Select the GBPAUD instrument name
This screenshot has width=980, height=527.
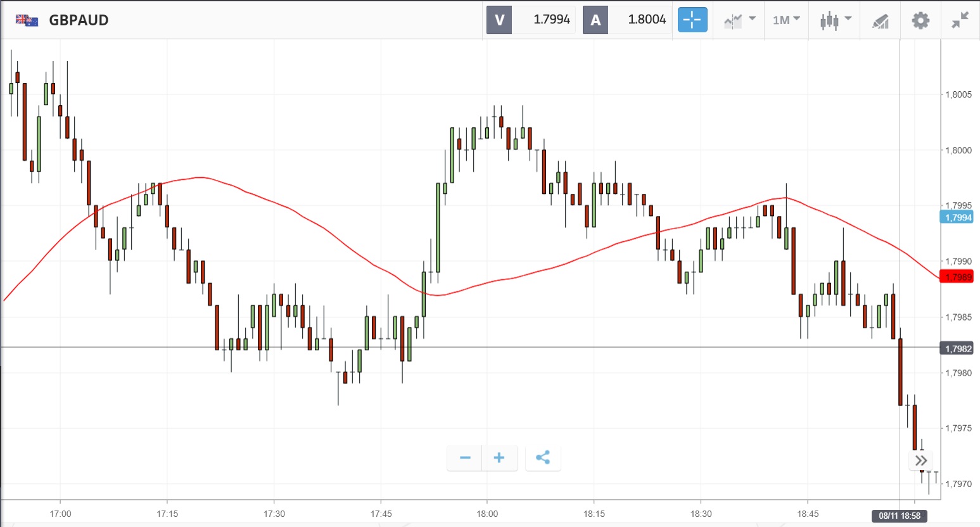click(x=79, y=20)
